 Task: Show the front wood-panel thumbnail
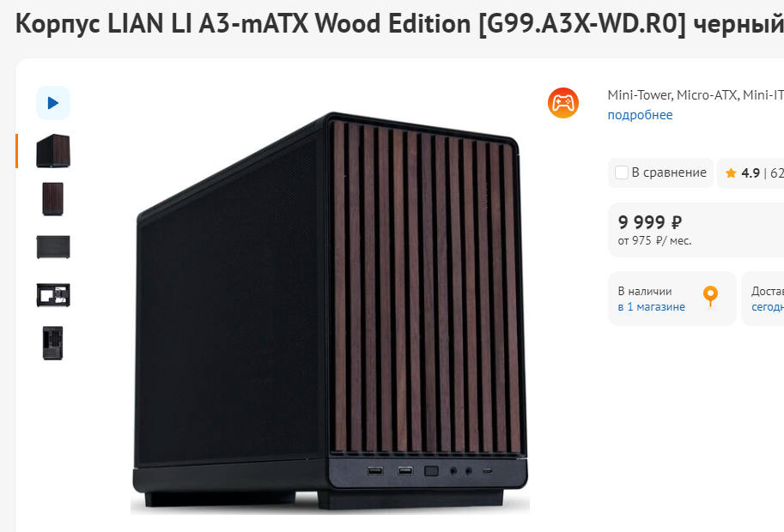[x=53, y=199]
